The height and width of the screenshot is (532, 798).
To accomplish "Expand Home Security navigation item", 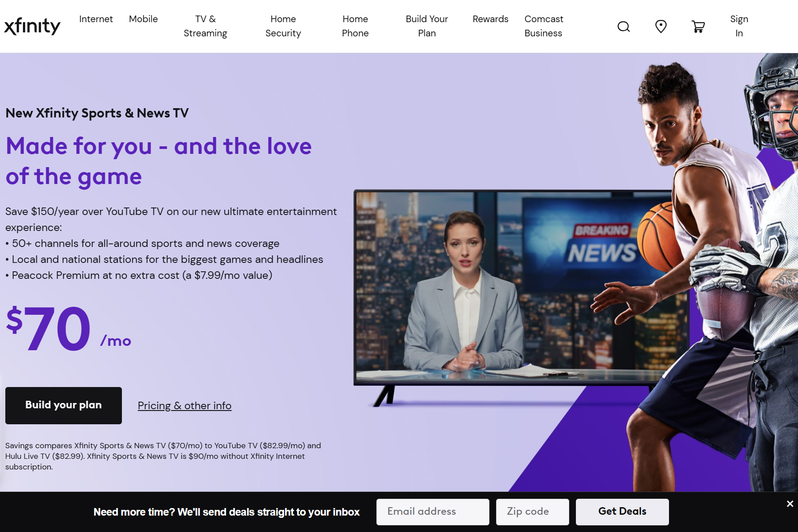I will point(283,26).
